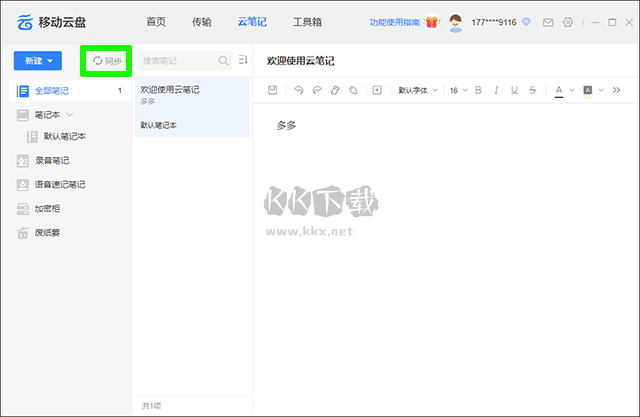The image size is (640, 417).
Task: Toggle italic text formatting
Action: tap(496, 90)
